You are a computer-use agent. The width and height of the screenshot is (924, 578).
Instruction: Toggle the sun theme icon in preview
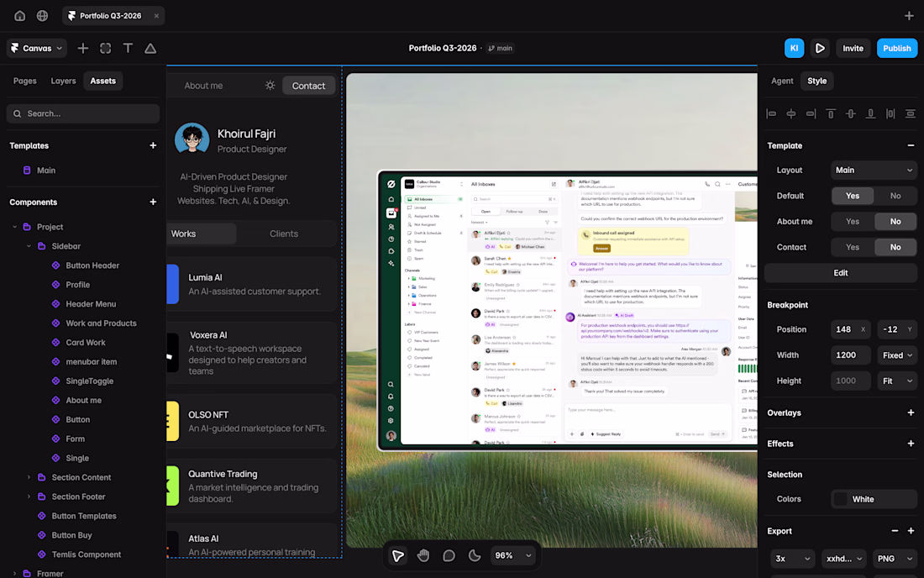270,86
